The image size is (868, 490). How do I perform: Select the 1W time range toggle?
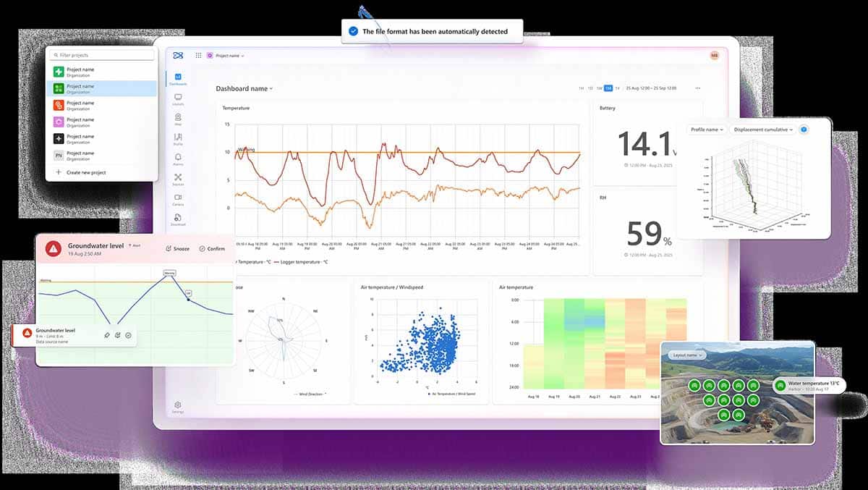(599, 88)
